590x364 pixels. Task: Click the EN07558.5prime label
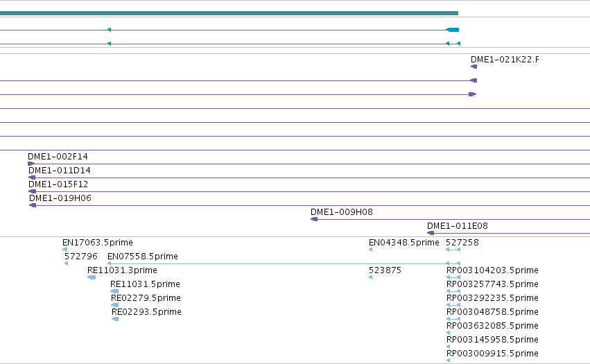tap(143, 257)
